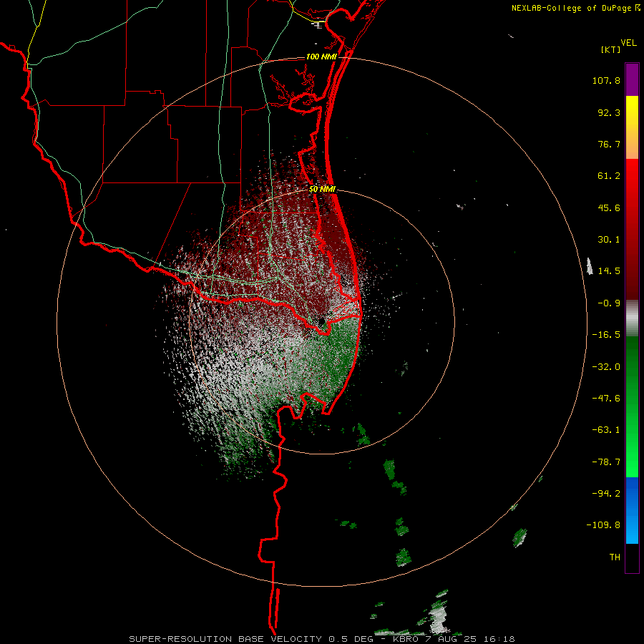Select the 107.8 legend value
The height and width of the screenshot is (644, 644).
(x=606, y=80)
